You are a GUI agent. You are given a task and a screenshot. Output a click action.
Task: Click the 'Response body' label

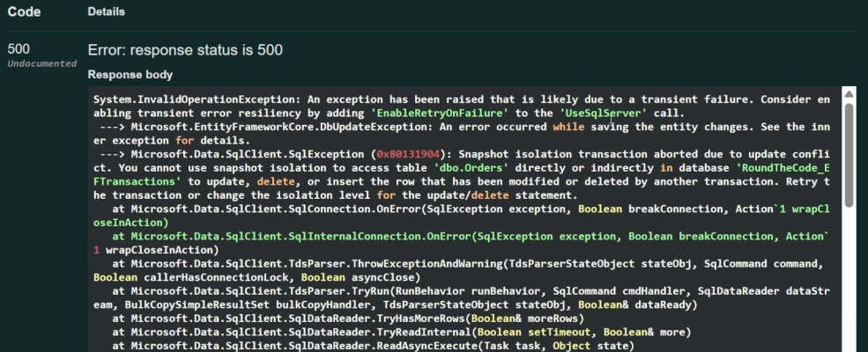(130, 75)
